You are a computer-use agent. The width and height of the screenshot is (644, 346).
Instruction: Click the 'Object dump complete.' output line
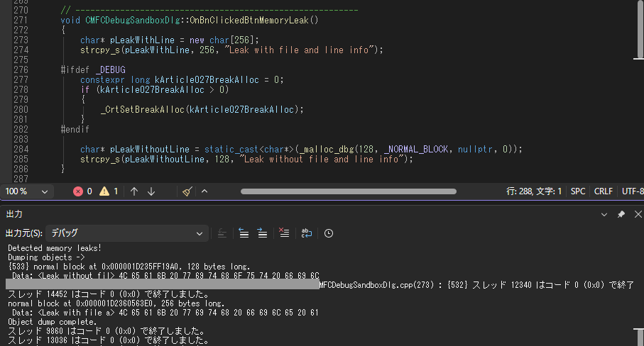52,322
